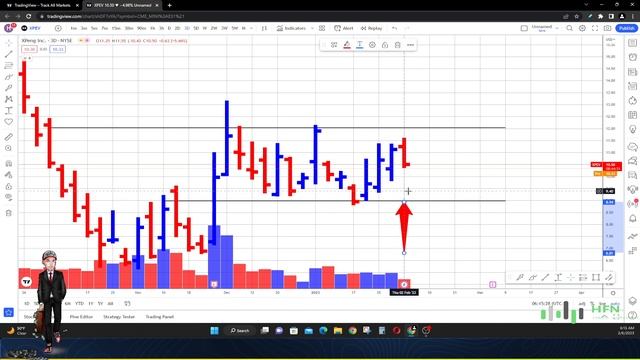Click the select layout rectangle icon
640x360 pixels.
coord(524,28)
